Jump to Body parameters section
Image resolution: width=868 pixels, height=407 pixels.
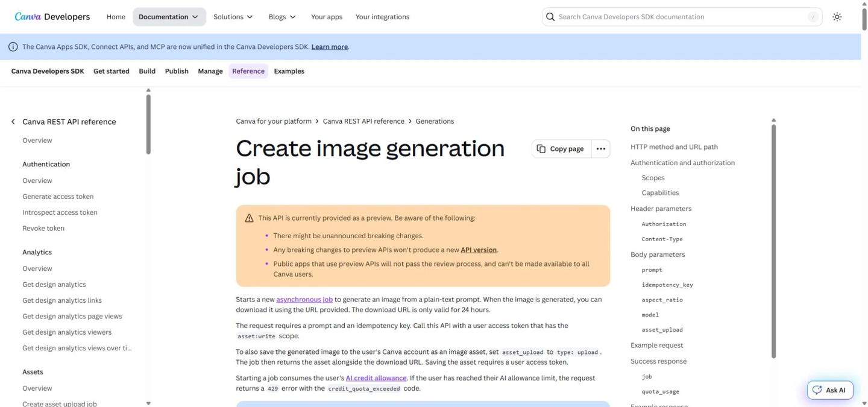(658, 254)
